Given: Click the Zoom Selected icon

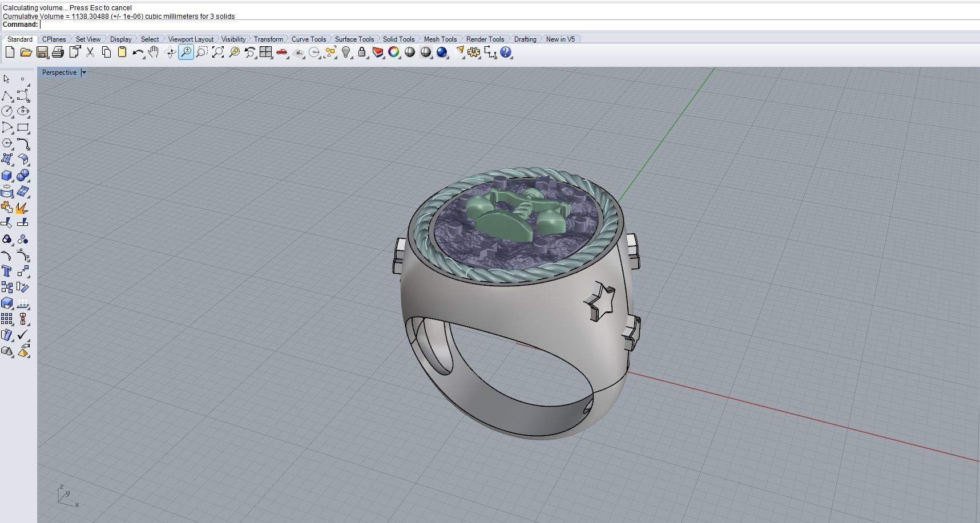Looking at the screenshot, I should [x=234, y=52].
